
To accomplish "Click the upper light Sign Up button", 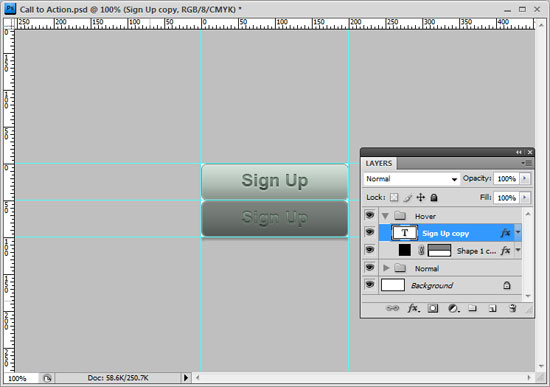I will point(275,181).
